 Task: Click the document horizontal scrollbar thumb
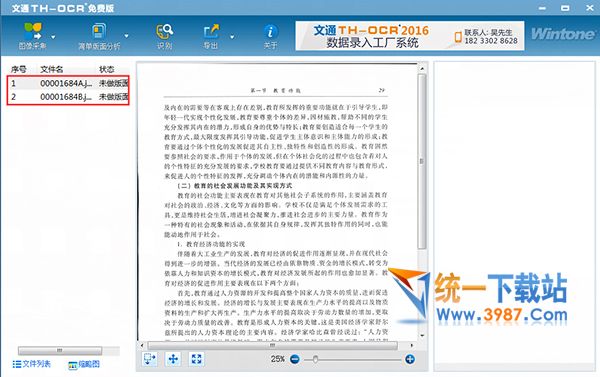272,345
